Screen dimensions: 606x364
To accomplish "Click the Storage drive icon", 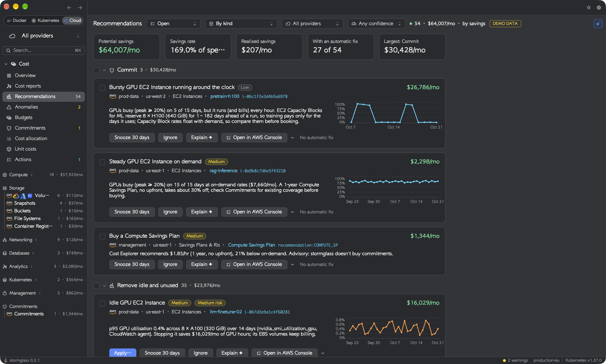I will 5,188.
